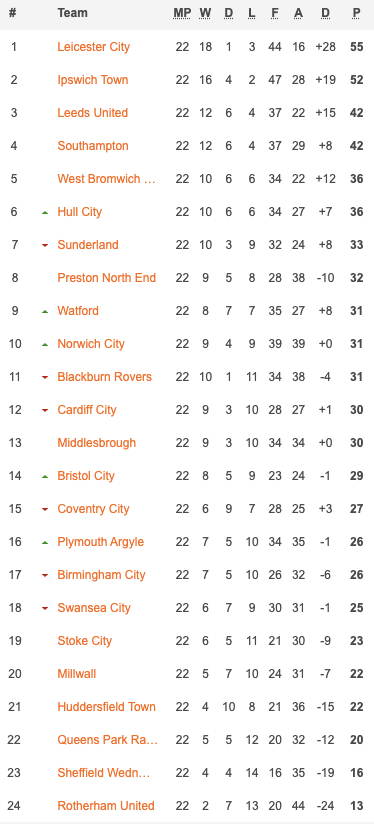Click the green up arrow beside Watford
374x824 pixels.
[x=45, y=311]
